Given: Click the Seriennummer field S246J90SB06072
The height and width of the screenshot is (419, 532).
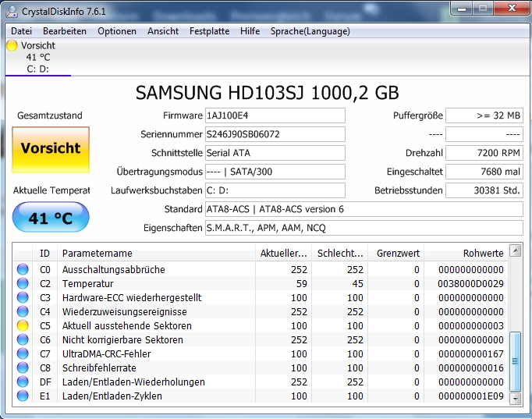Looking at the screenshot, I should pos(275,134).
